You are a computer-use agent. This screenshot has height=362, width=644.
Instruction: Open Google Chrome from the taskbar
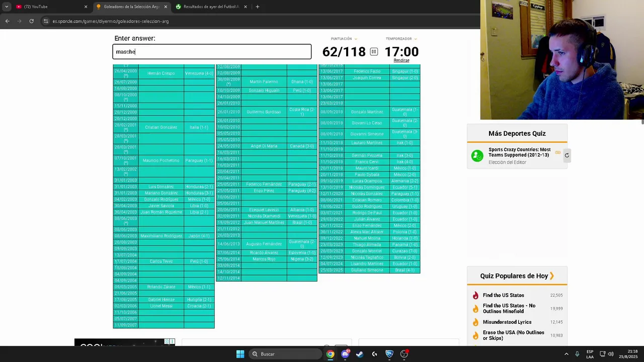(x=330, y=354)
